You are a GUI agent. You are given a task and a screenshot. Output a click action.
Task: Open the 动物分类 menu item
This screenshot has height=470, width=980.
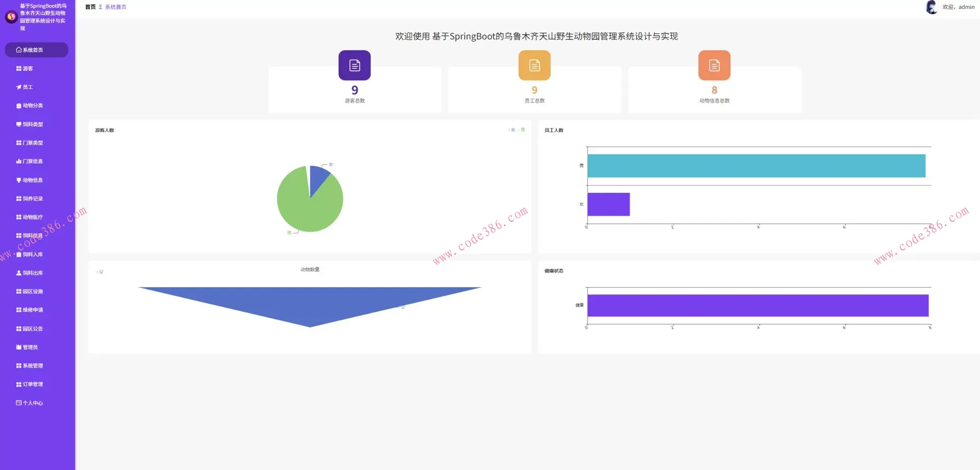point(33,106)
